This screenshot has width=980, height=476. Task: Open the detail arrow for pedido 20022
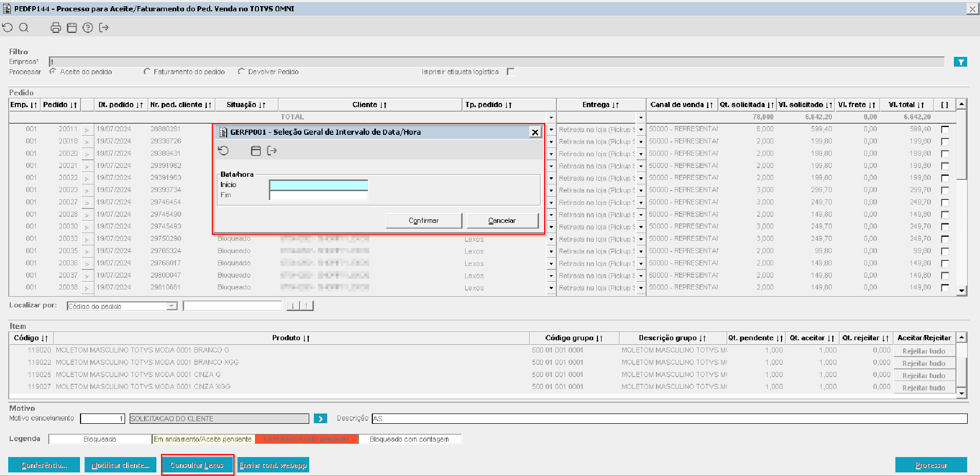87,178
